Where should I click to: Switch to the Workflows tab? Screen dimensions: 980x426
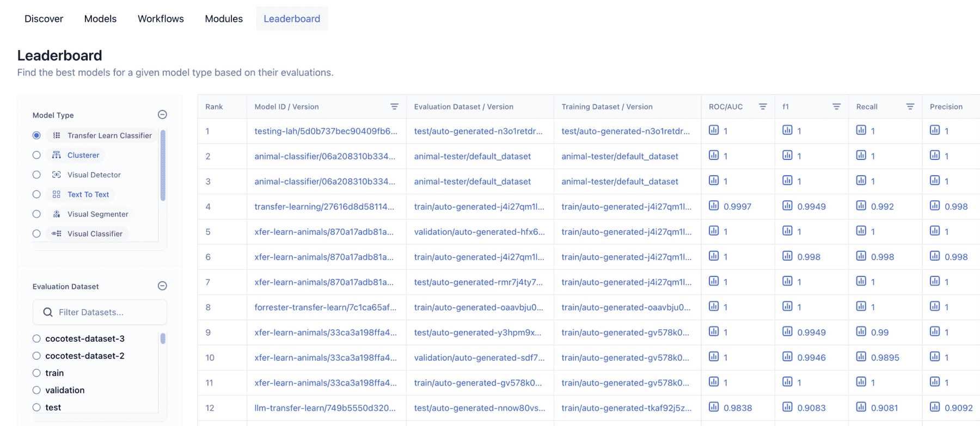tap(161, 18)
